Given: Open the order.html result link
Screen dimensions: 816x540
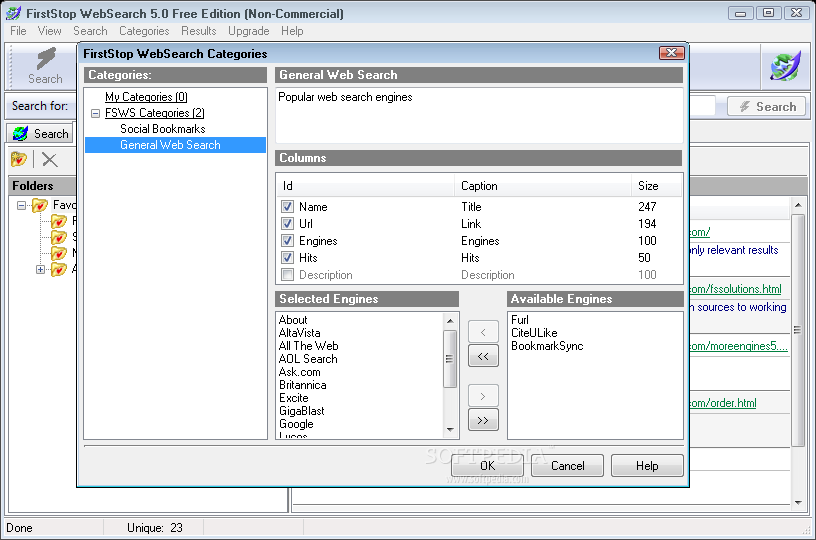Looking at the screenshot, I should (x=723, y=403).
